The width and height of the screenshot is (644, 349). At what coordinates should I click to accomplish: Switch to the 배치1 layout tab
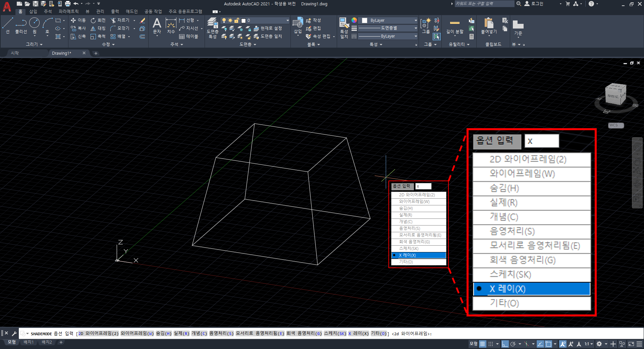29,342
